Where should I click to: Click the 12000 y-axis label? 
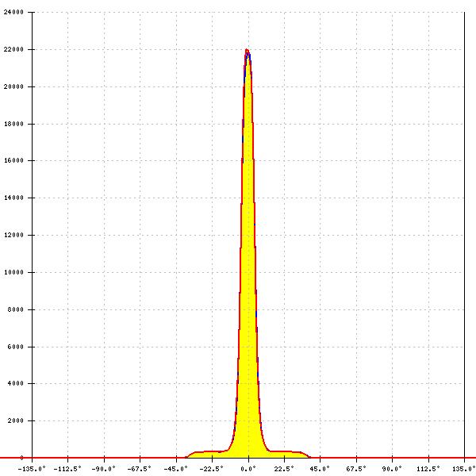click(13, 235)
